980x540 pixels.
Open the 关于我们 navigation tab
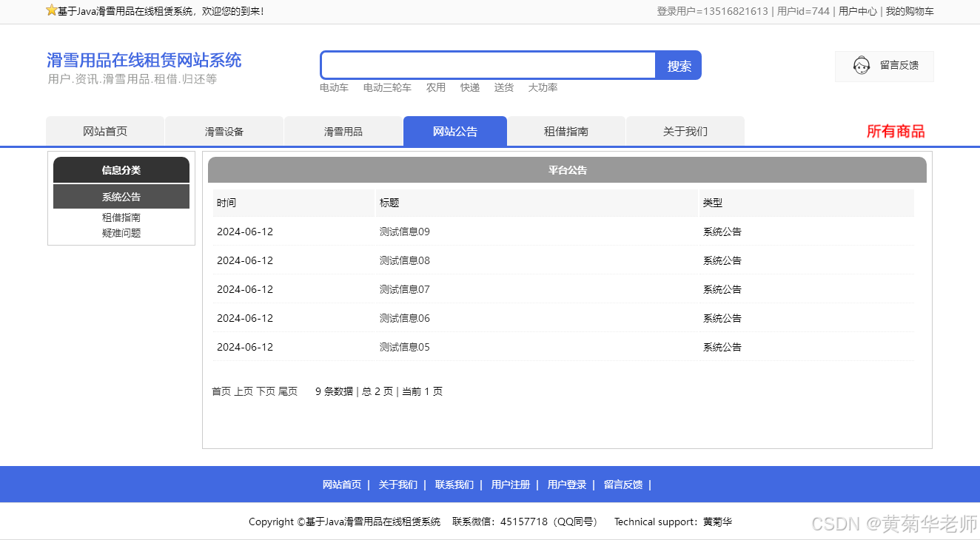(x=685, y=131)
